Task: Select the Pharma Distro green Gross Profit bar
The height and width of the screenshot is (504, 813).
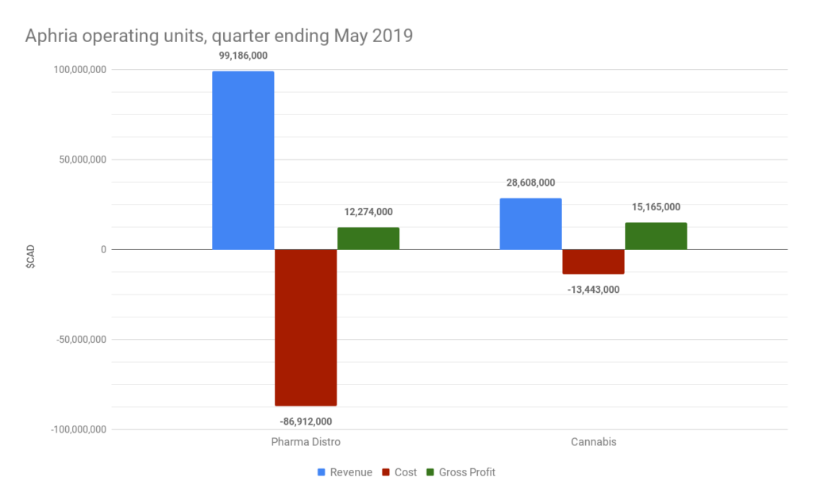Action: point(368,239)
